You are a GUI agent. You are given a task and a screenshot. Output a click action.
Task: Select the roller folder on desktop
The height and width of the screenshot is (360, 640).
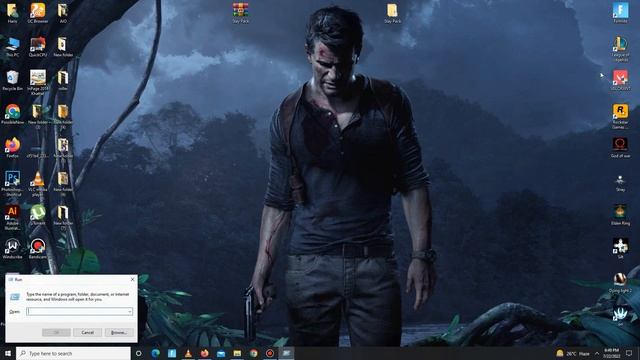pos(63,80)
